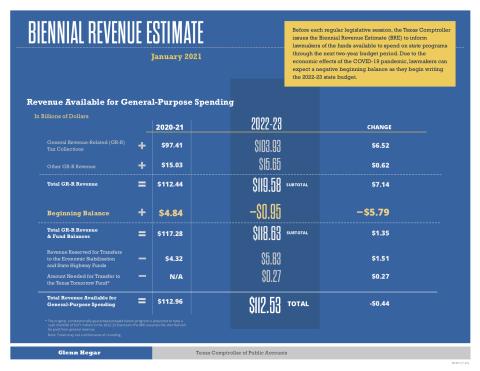The width and height of the screenshot is (480, 371).
Task: Click the "TOTAL" label beside $112.53
Action: coord(298,304)
